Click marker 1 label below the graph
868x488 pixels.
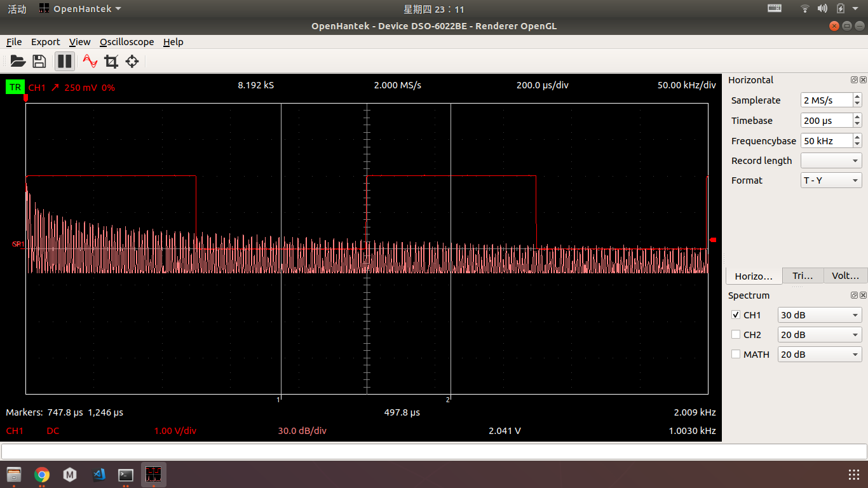click(x=278, y=400)
